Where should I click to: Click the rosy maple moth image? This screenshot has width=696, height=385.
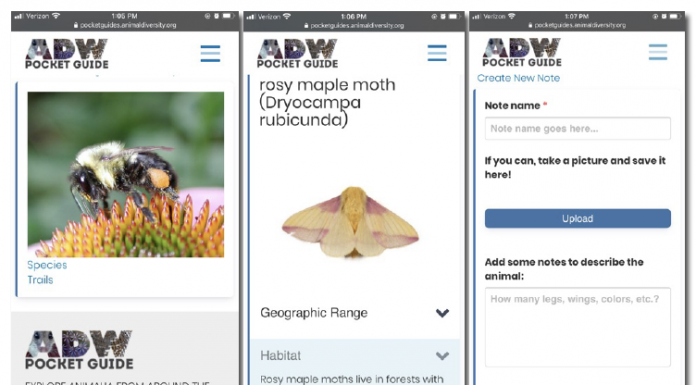click(x=350, y=222)
